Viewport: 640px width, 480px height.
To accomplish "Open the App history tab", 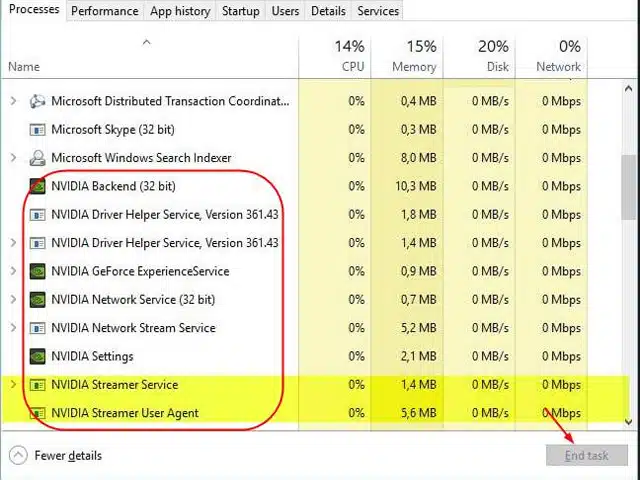I will pos(180,11).
